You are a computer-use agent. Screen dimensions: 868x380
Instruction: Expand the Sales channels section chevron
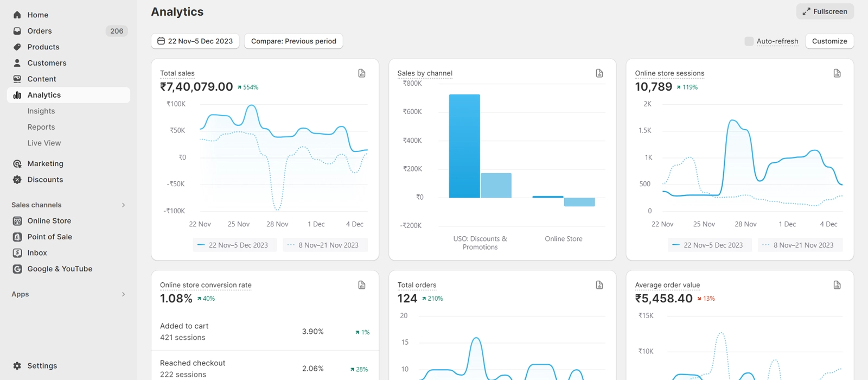pos(123,205)
